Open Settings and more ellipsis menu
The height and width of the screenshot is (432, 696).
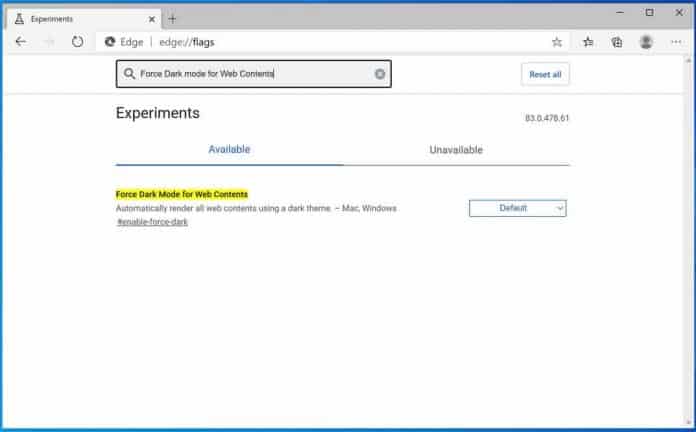676,42
